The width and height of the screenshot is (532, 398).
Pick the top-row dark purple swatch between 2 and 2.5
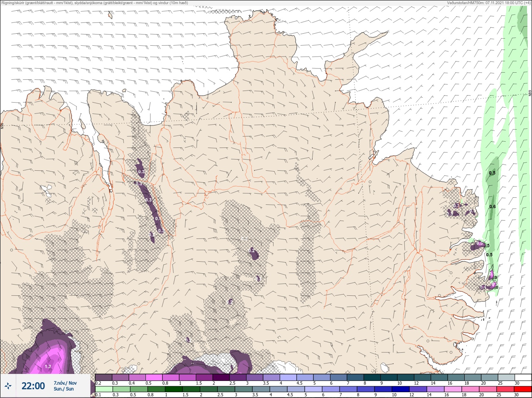[221, 377]
